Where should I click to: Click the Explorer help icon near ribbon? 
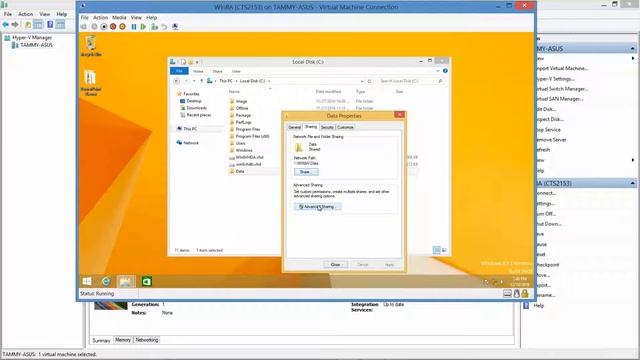click(x=445, y=71)
